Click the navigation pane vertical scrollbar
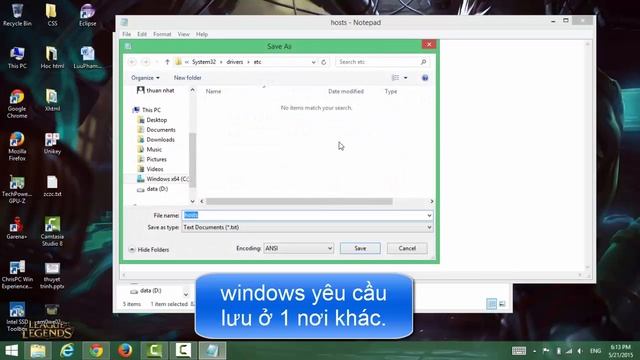Viewport: 640px width, 360px height. pyautogui.click(x=192, y=160)
